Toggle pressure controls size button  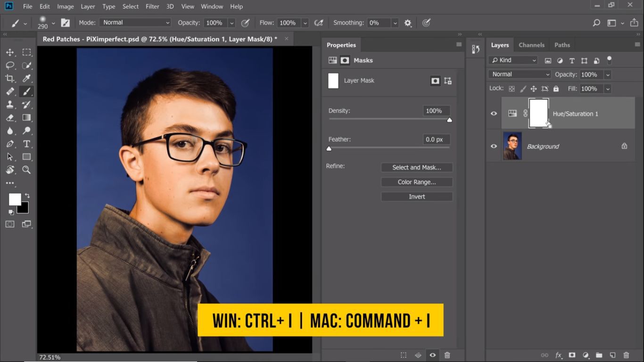pyautogui.click(x=426, y=23)
